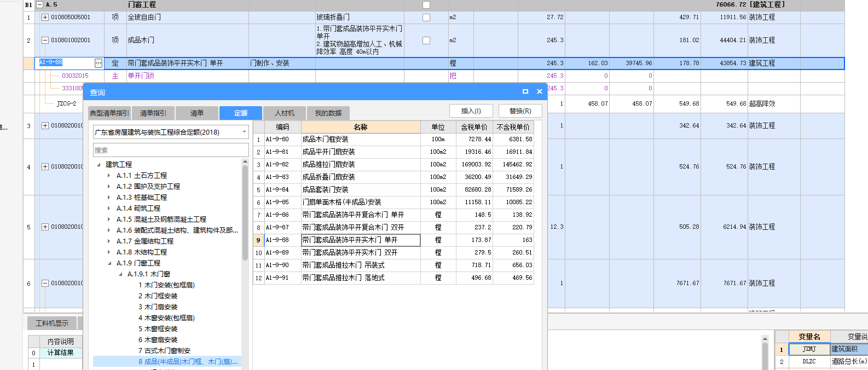The height and width of the screenshot is (370, 868).
Task: Select row A1-9-82 成品推拉门扇安装
Action: (394, 165)
